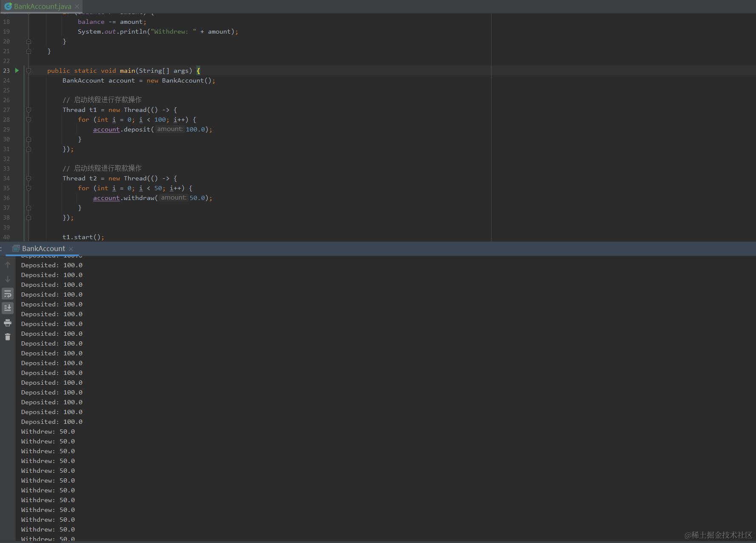Click the amount: hint in withdraw call
756x543 pixels.
coord(173,197)
